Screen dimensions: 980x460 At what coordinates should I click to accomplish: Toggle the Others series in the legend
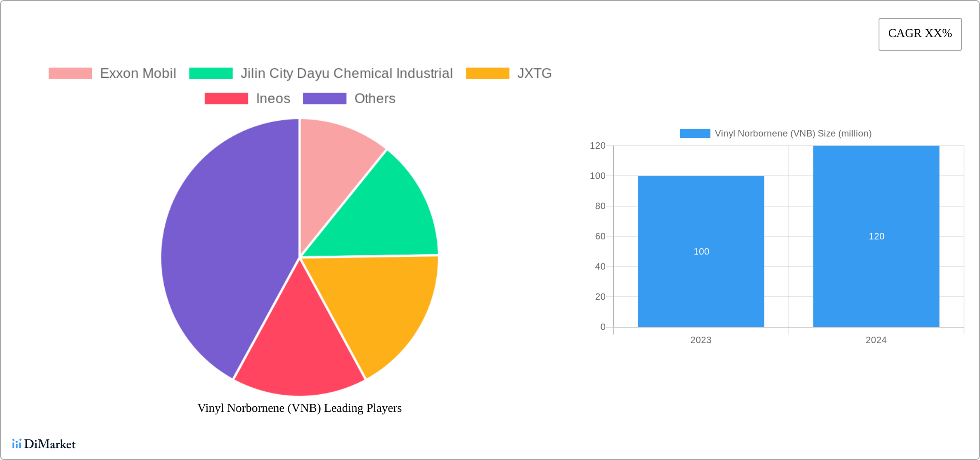pos(374,98)
